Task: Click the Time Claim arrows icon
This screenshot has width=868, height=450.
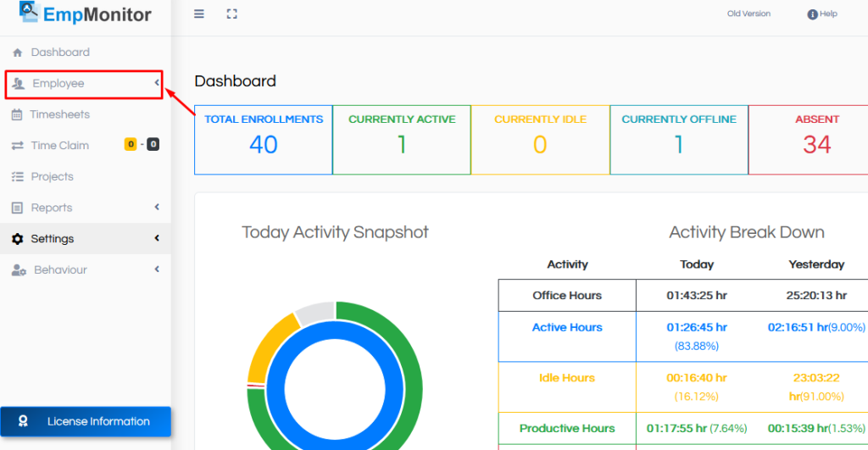Action: pos(17,146)
